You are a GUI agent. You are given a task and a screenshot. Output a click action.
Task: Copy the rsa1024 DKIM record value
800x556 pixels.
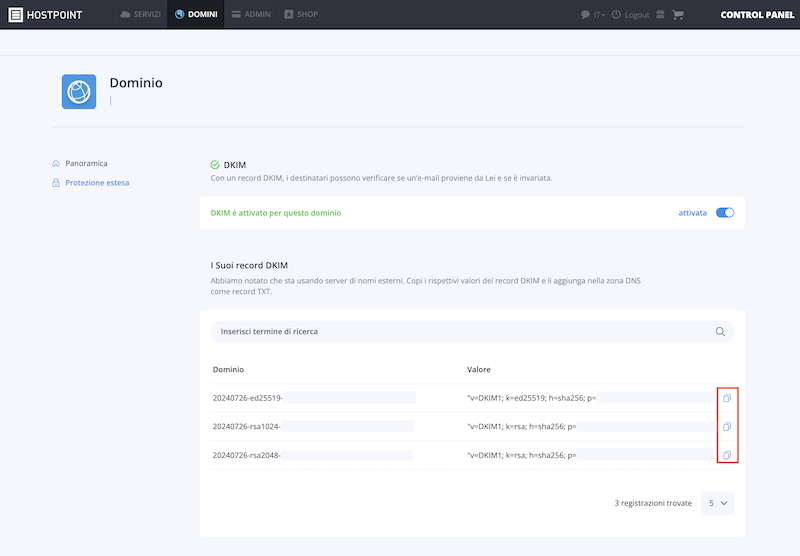[727, 426]
